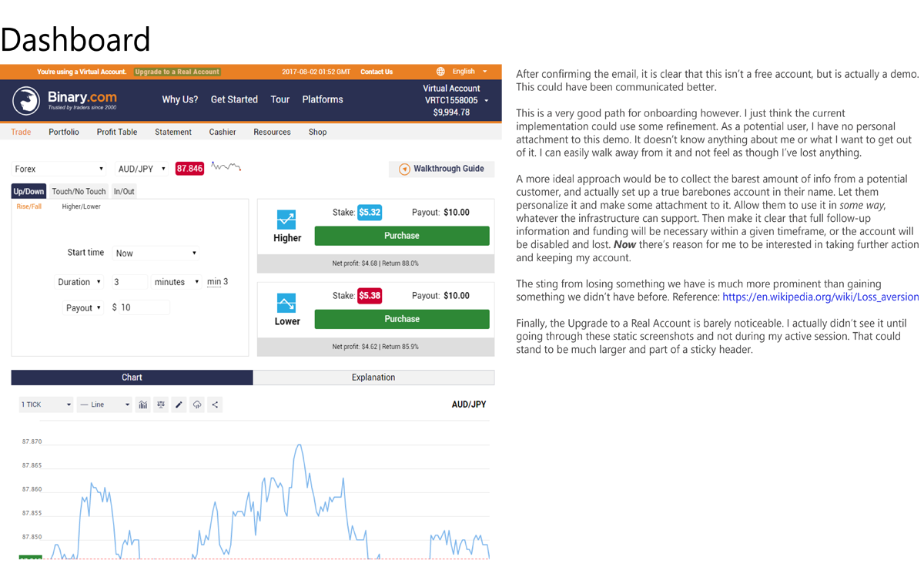Click the chart share icon

pos(215,404)
